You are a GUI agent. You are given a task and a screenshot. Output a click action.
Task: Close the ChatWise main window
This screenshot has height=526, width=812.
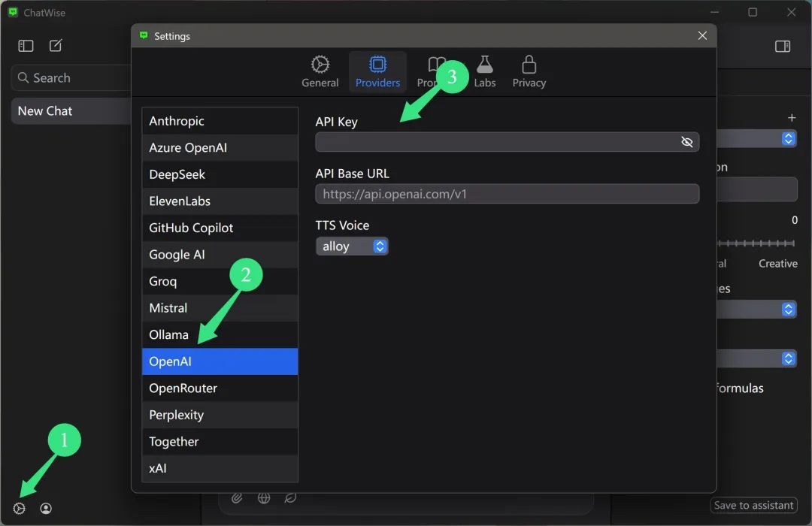pyautogui.click(x=791, y=12)
